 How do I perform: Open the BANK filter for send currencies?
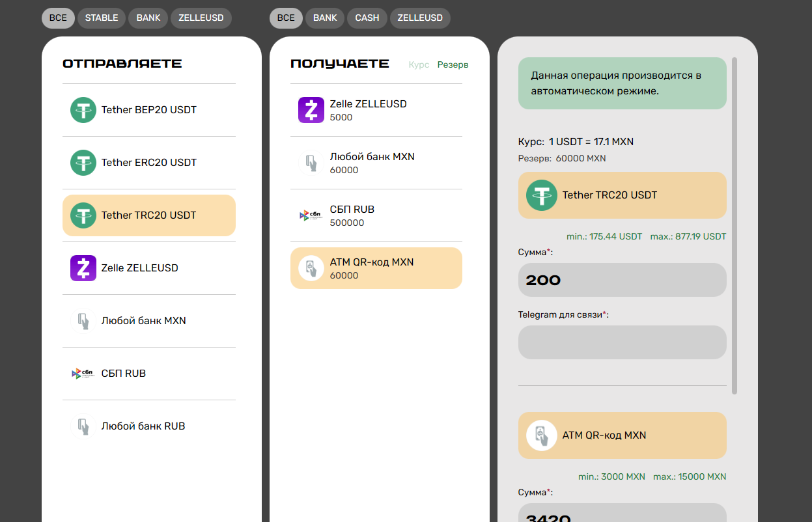148,18
